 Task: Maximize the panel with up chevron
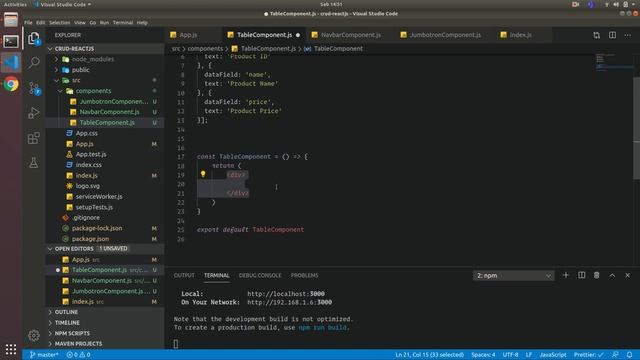(612, 275)
